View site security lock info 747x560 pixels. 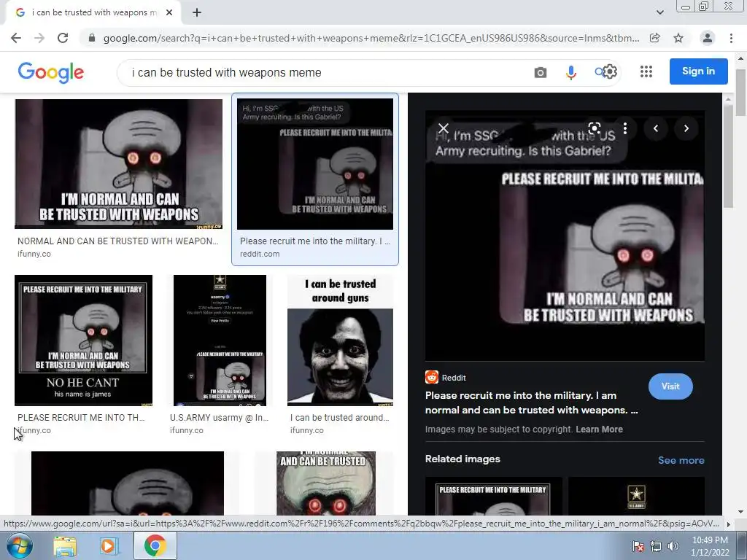[91, 38]
